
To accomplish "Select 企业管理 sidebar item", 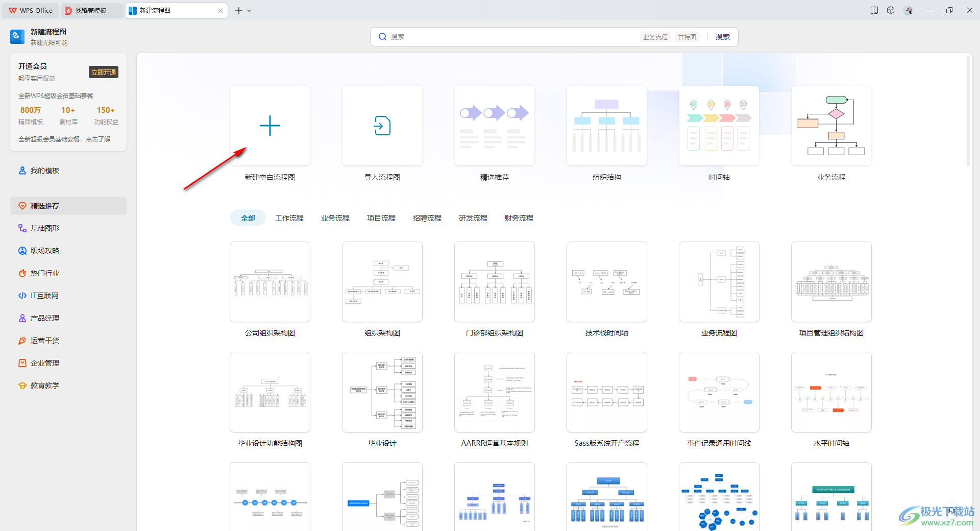I will [68, 363].
